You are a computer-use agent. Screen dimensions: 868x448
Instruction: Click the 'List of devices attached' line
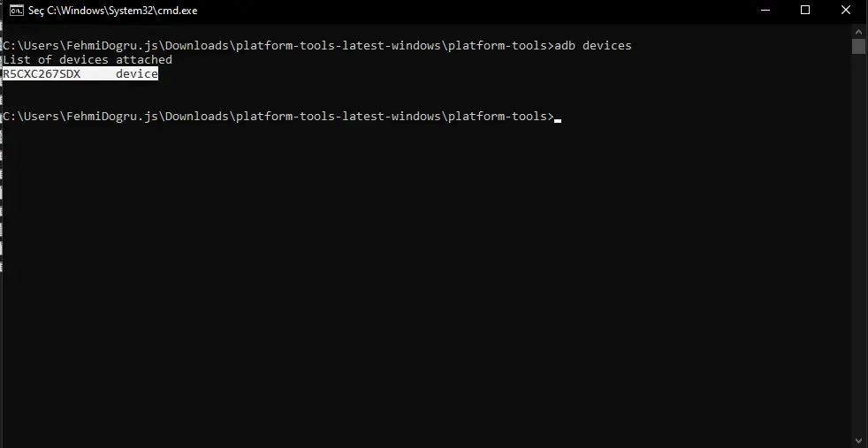pos(88,60)
